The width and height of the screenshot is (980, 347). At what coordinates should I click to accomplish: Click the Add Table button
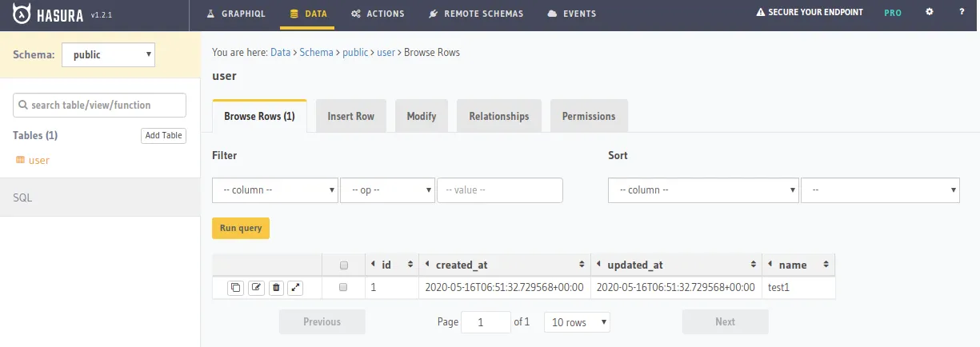tap(163, 136)
